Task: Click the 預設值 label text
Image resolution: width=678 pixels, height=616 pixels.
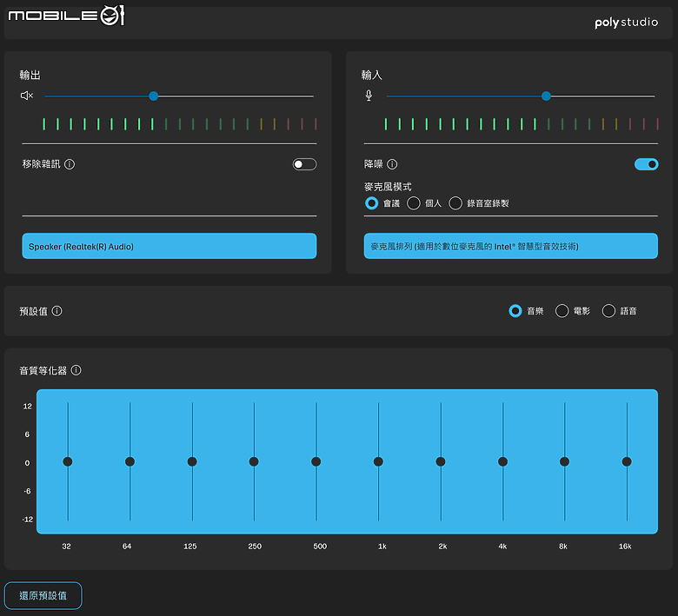Action: [33, 311]
